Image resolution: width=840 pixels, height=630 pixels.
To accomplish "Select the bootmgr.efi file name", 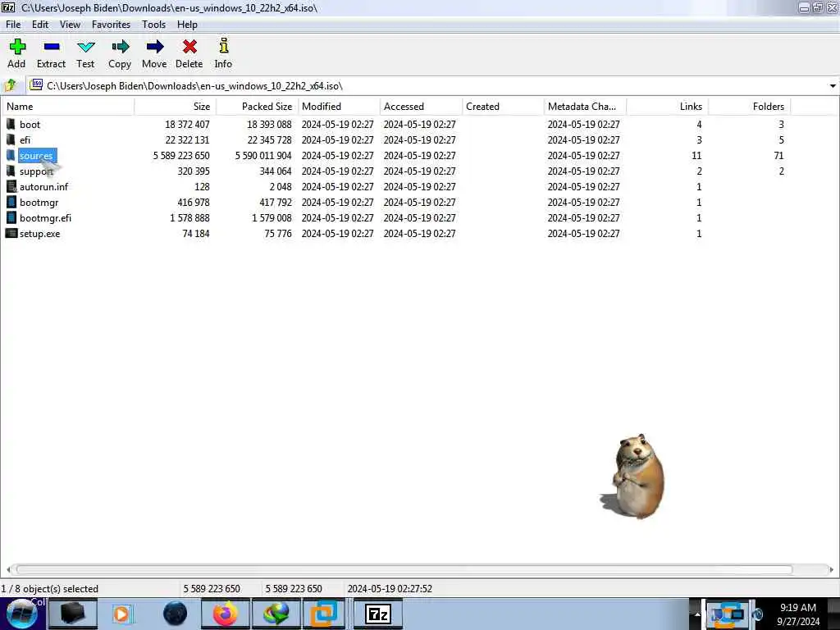I will tap(46, 218).
